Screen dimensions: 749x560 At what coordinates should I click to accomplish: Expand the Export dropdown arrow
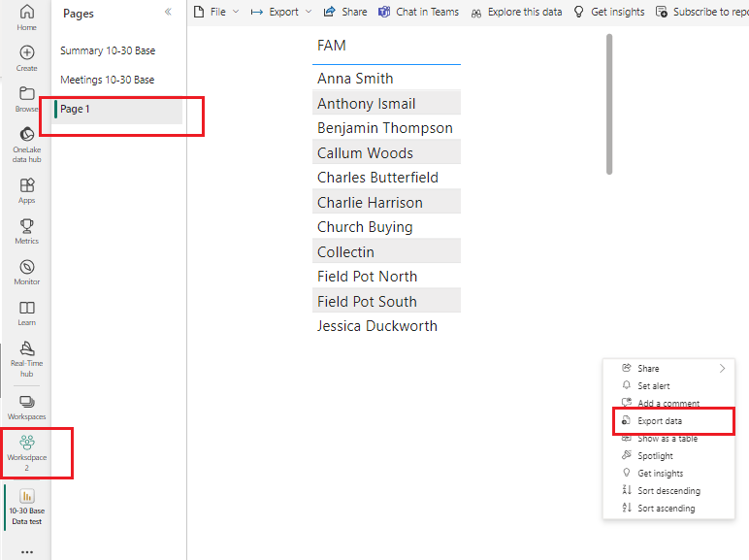[309, 12]
